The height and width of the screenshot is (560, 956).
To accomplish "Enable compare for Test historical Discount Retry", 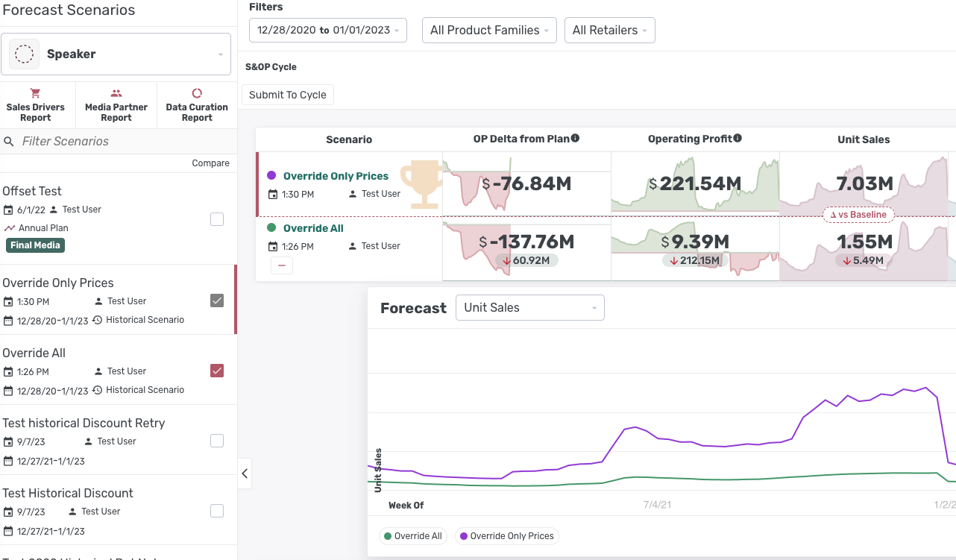I will (217, 441).
